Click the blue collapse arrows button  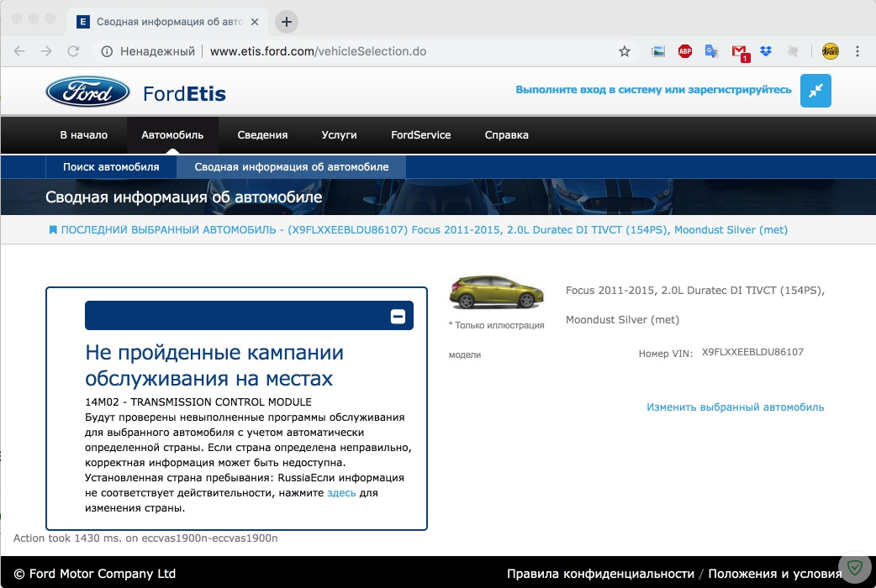coord(815,91)
